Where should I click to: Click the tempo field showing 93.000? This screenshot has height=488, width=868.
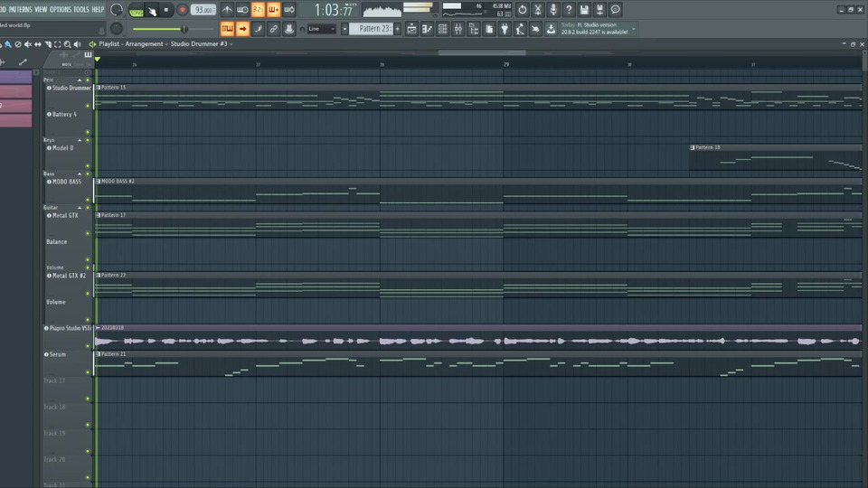click(x=203, y=10)
